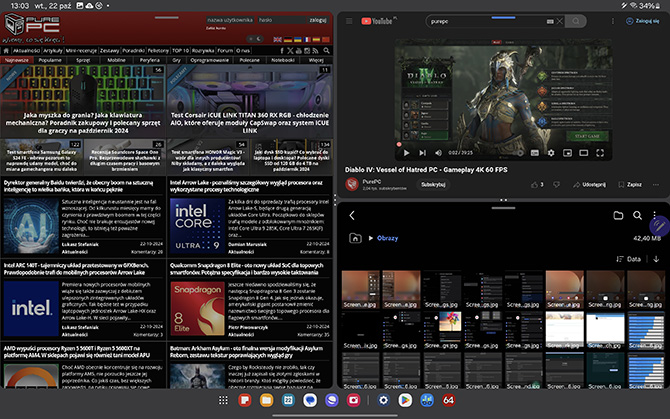Play the Diablo IV video
Viewport: 670px width, 419px height.
406,153
